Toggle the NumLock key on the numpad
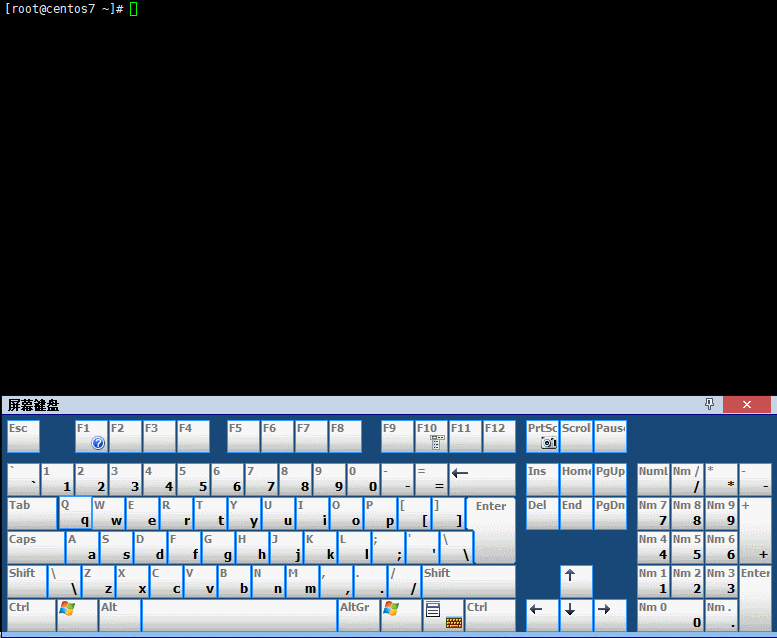This screenshot has width=777, height=638. point(653,479)
